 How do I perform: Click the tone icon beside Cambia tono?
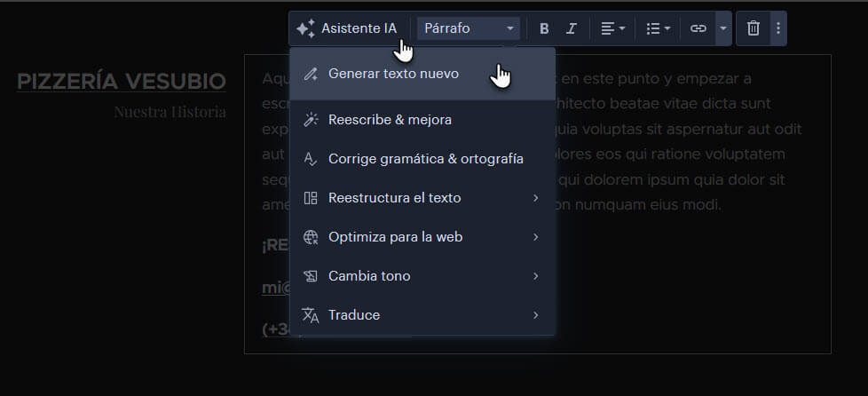click(x=311, y=276)
